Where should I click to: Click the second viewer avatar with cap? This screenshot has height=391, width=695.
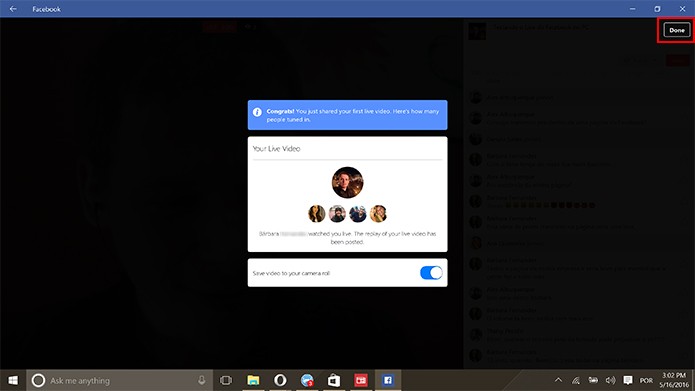pos(337,214)
